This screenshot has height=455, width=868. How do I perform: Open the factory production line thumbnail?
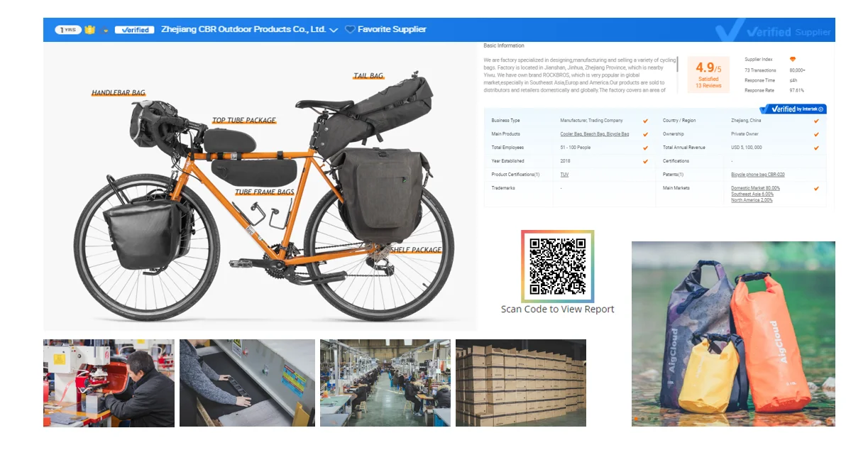(385, 383)
